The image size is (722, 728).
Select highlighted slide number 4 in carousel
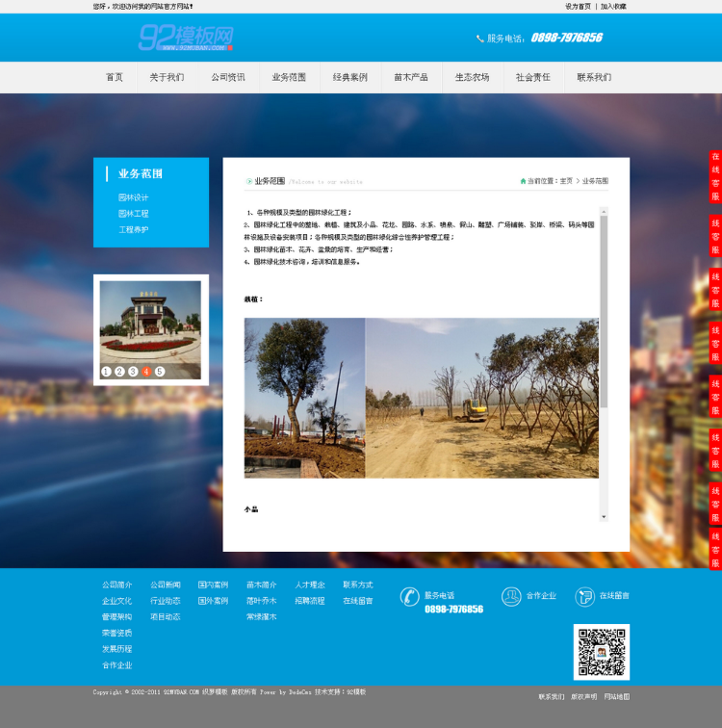click(x=146, y=372)
